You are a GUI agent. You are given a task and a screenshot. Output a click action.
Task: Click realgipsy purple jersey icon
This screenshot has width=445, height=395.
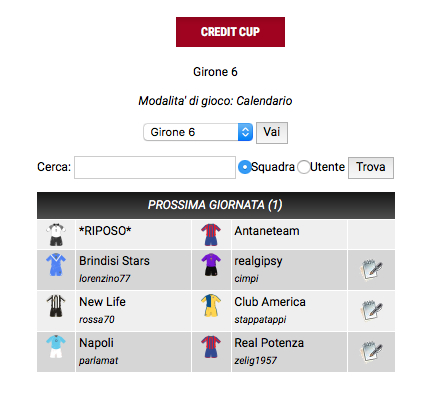211,264
